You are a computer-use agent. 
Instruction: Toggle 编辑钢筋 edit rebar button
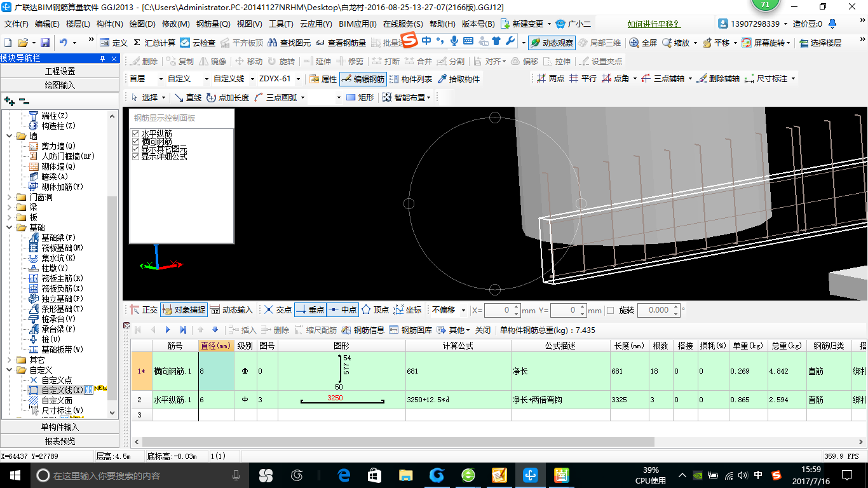[363, 79]
